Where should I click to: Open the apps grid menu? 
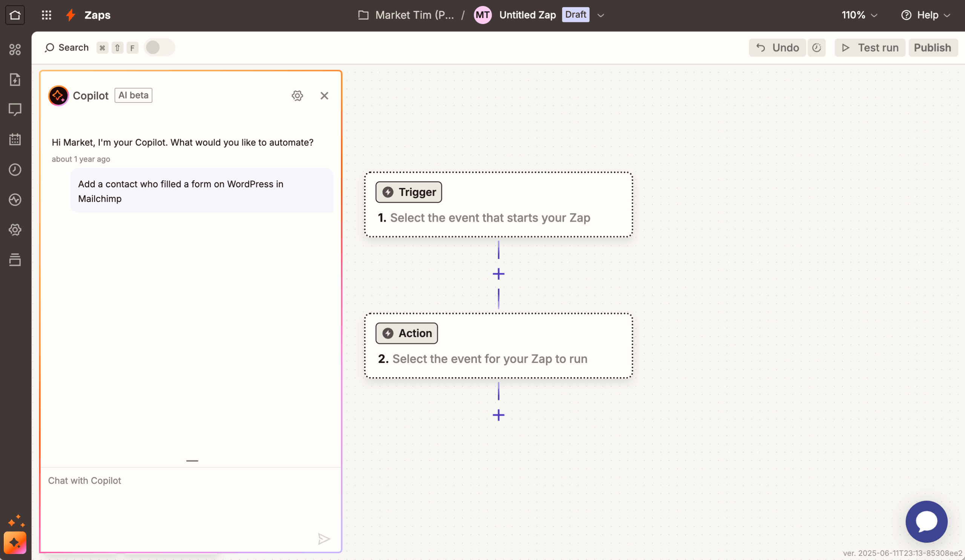click(x=46, y=15)
